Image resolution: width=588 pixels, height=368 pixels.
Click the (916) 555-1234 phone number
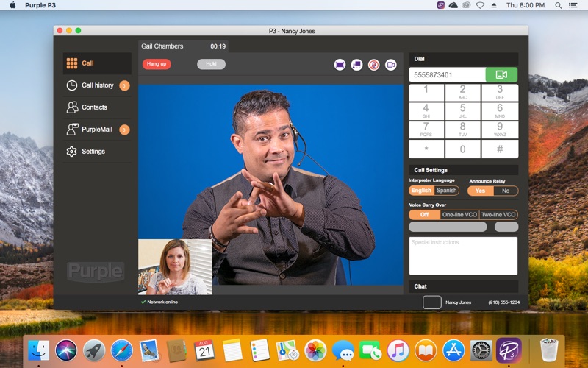coord(504,302)
